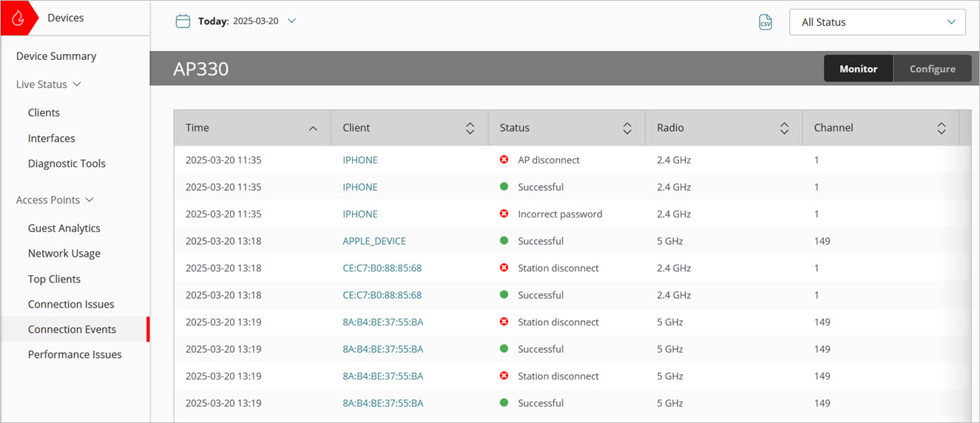980x423 pixels.
Task: Open IPHONE client in Incorrect password row
Action: click(x=360, y=214)
